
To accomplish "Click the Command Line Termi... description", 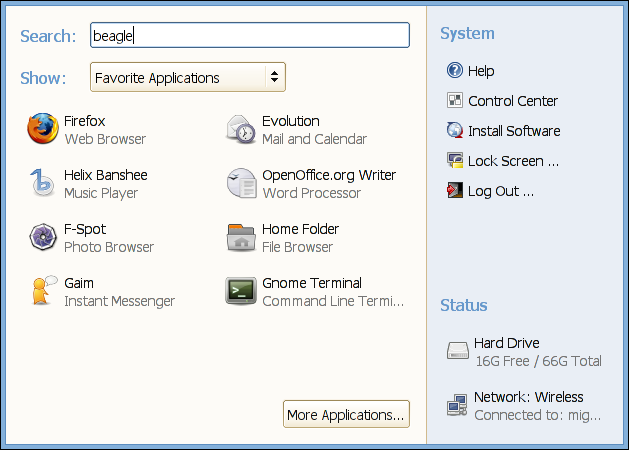I will pyautogui.click(x=333, y=301).
